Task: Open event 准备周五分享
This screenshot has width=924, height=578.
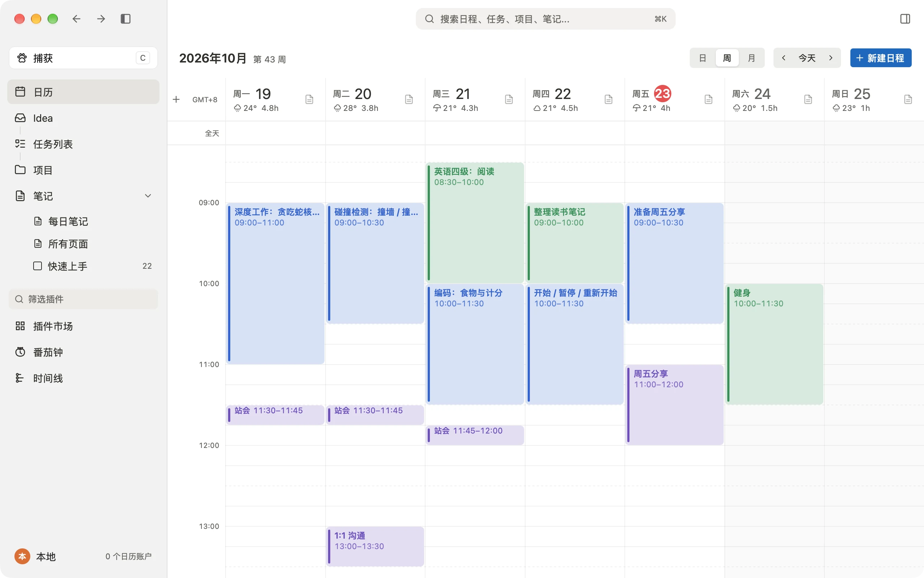Action: [674, 263]
